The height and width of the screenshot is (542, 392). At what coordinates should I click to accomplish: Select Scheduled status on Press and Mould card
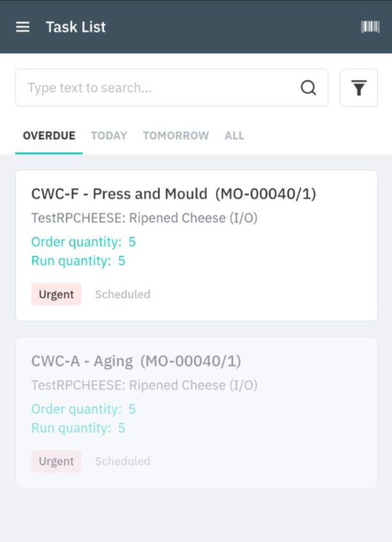coord(123,294)
